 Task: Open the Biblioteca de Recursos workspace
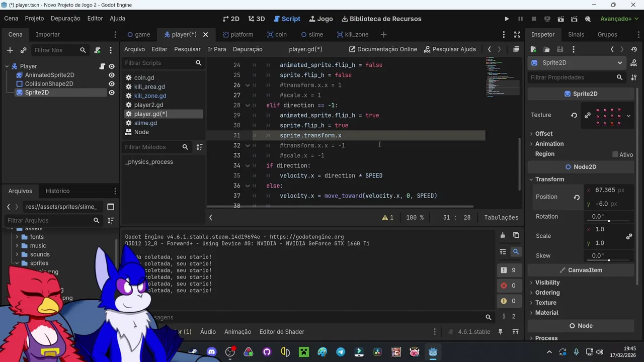point(381,19)
